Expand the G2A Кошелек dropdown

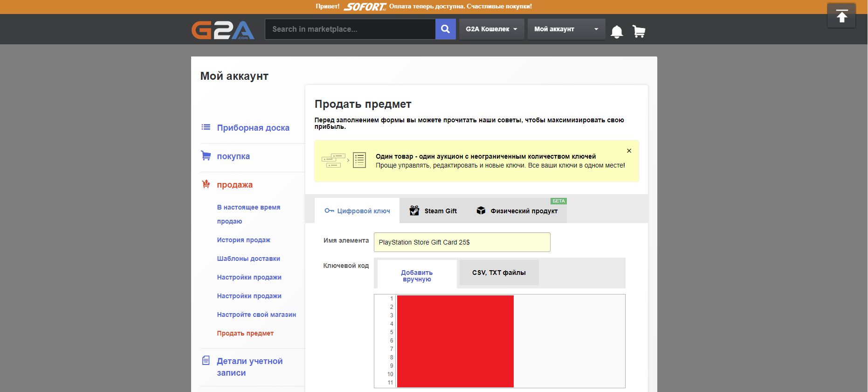(491, 29)
